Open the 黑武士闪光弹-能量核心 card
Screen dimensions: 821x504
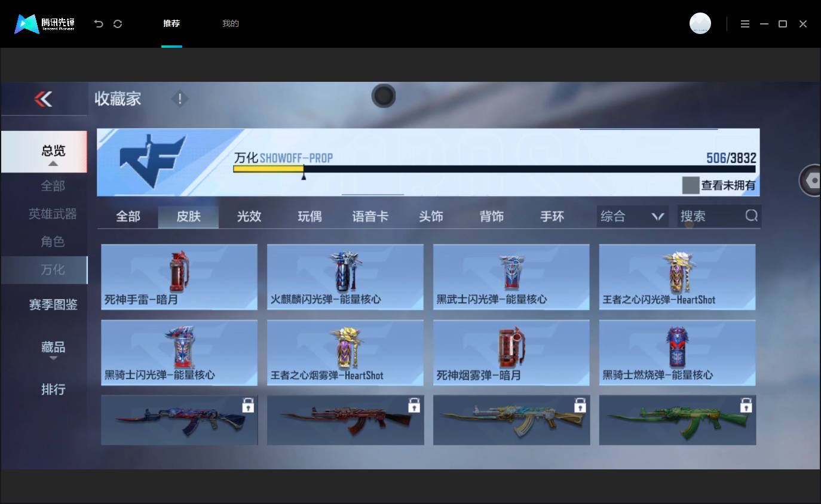tap(511, 277)
